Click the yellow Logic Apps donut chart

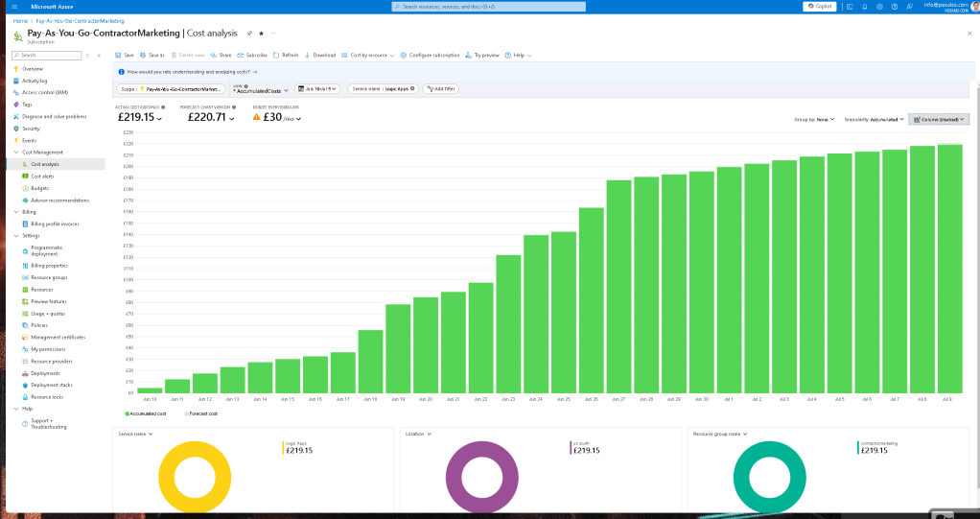[x=195, y=477]
